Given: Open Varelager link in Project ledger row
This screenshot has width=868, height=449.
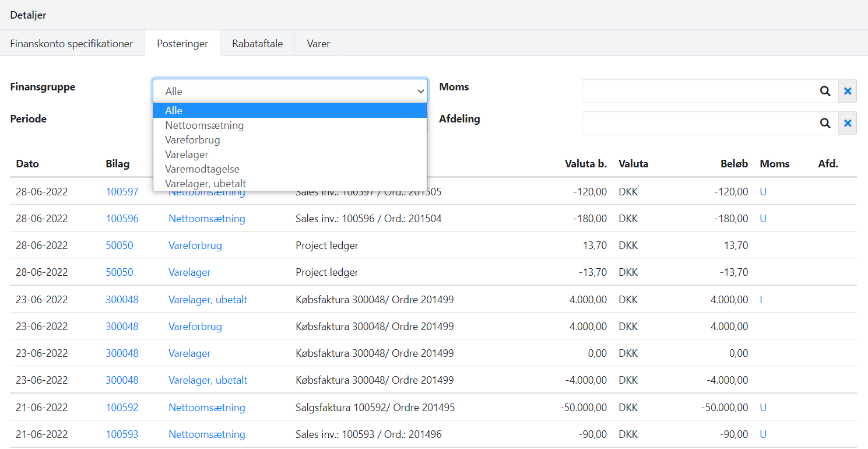Looking at the screenshot, I should (189, 272).
